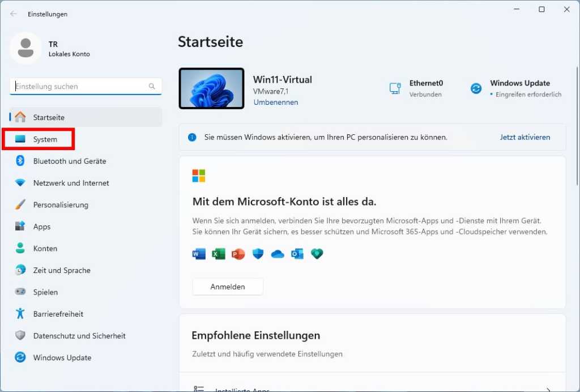
Task: Click Jetzt aktivieren to activate Windows
Action: point(524,137)
